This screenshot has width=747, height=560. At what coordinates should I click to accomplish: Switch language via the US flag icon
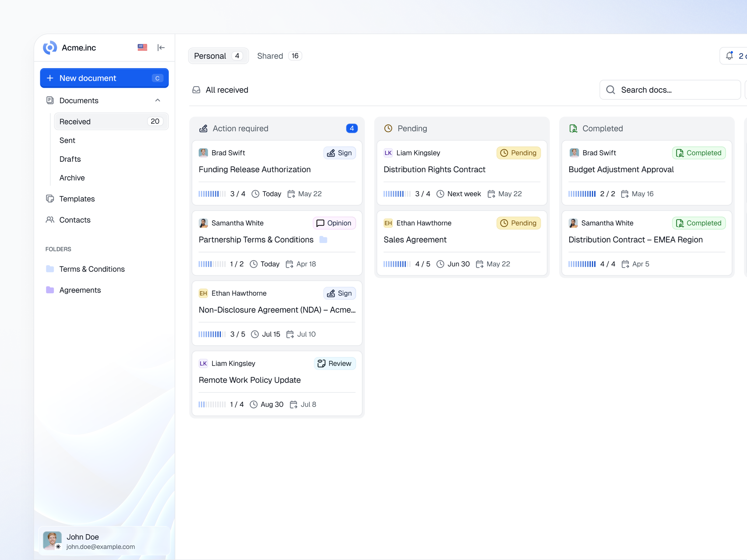click(142, 47)
